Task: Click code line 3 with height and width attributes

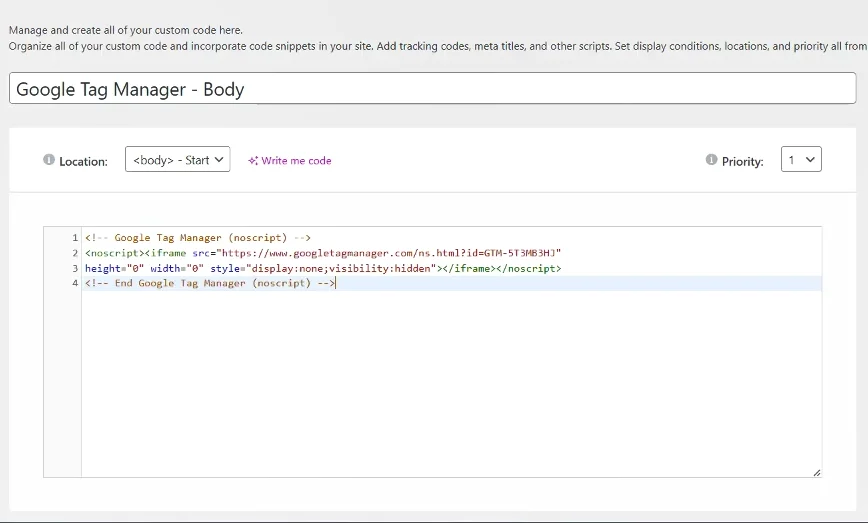Action: click(x=323, y=268)
